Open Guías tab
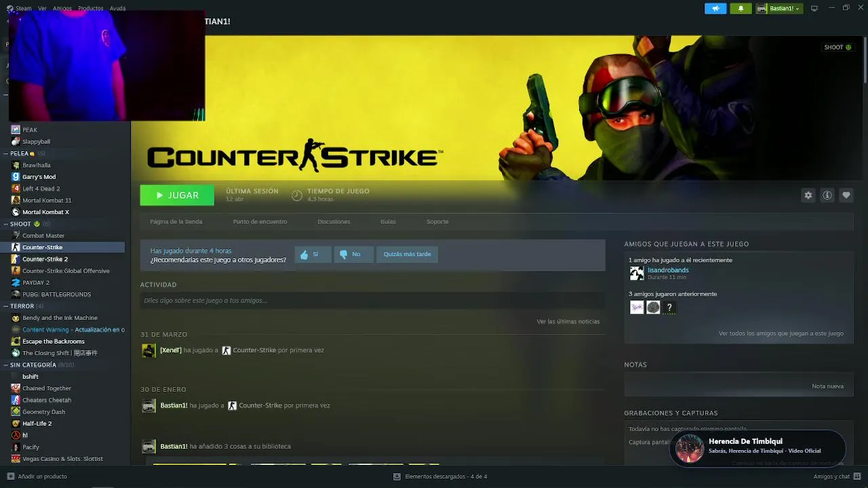The height and width of the screenshot is (488, 868). pyautogui.click(x=388, y=222)
